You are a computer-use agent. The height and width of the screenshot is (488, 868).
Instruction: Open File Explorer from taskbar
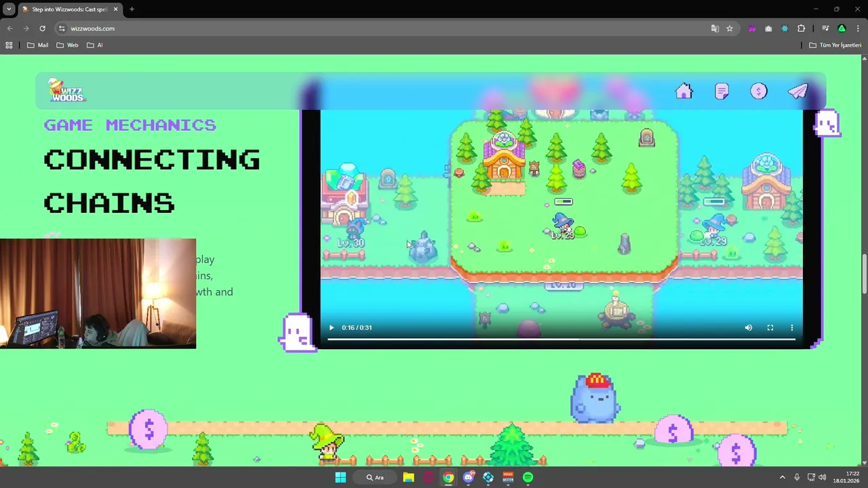(408, 477)
